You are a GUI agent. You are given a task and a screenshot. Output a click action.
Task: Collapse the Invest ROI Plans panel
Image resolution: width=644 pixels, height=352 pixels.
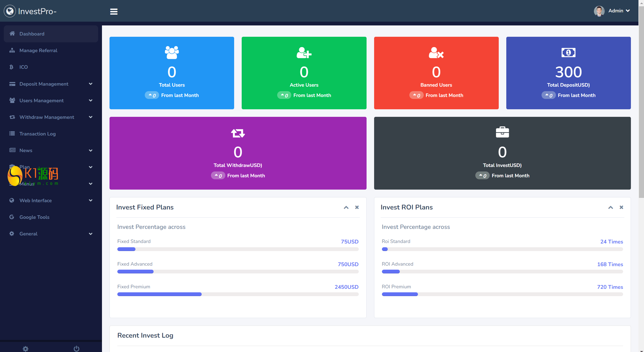pos(611,207)
